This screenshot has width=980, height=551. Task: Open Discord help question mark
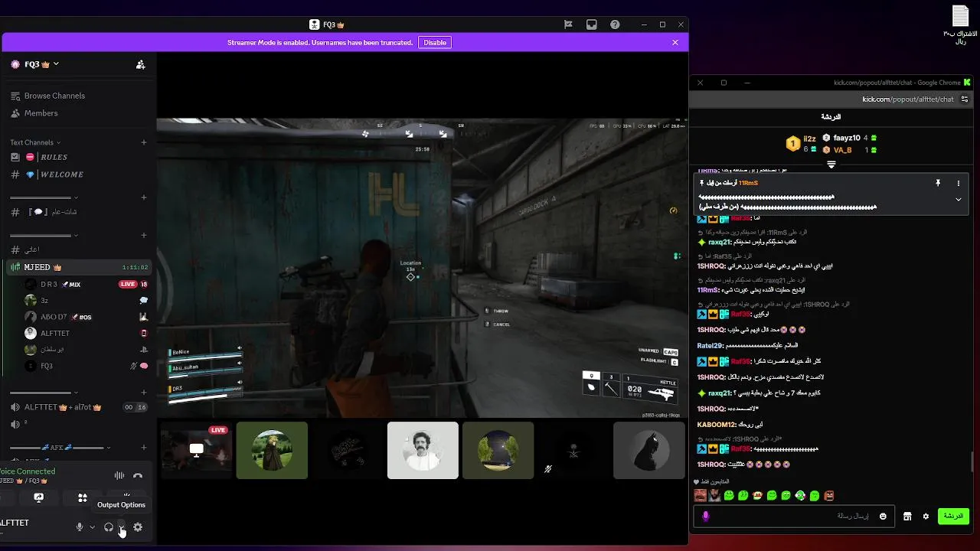click(x=615, y=24)
